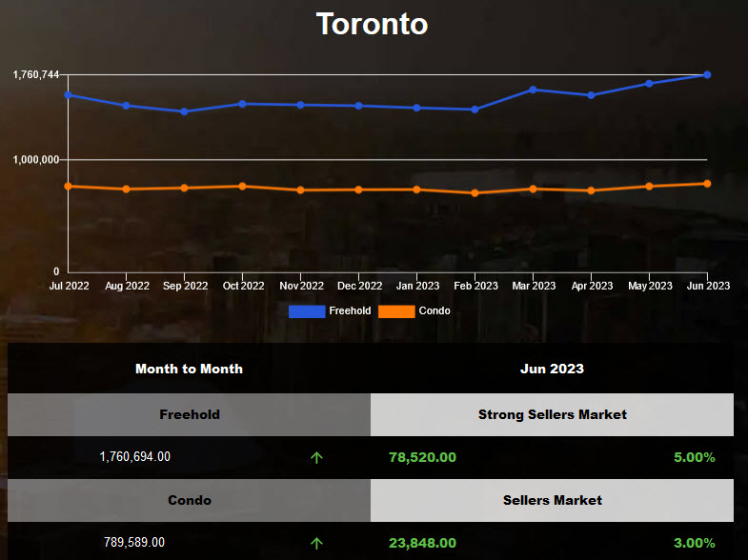Click the green up arrow in Freehold row
Screen dimensions: 748x560
click(x=316, y=457)
